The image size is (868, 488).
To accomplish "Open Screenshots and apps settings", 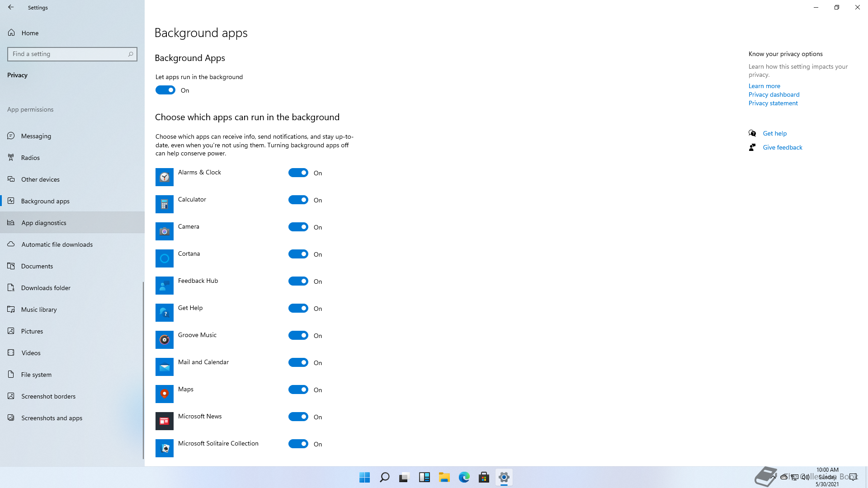I will 72,418.
